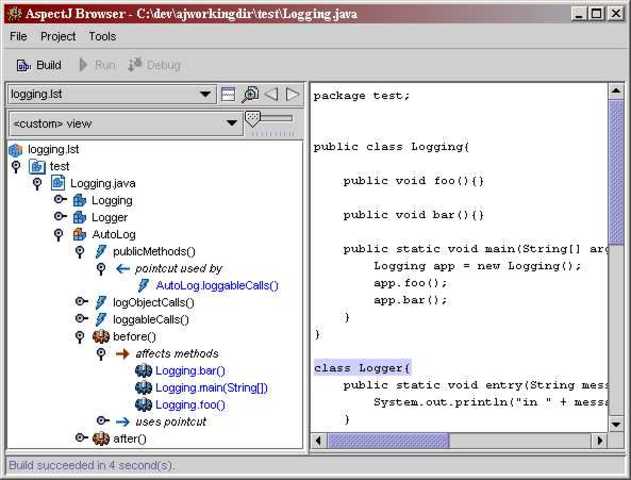
Task: Click the Logging.foo() method icon
Action: point(143,405)
